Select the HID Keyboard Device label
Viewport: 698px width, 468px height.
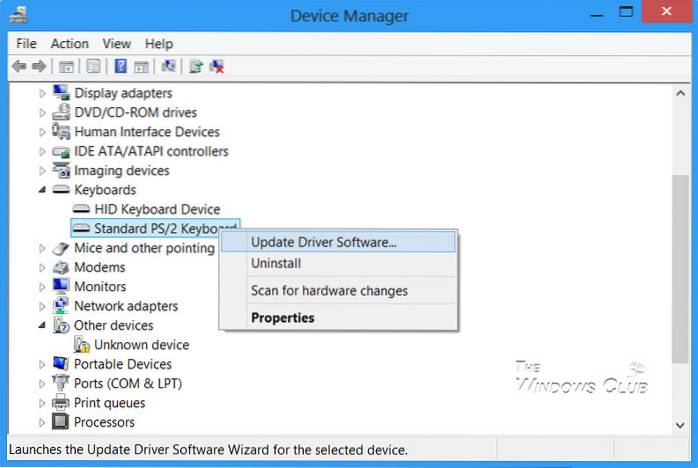[158, 209]
